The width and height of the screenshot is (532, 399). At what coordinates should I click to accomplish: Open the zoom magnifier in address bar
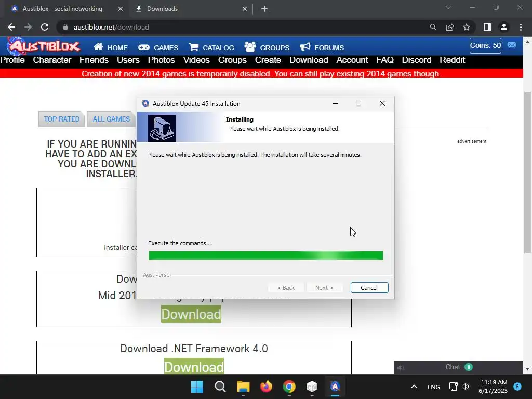(433, 27)
